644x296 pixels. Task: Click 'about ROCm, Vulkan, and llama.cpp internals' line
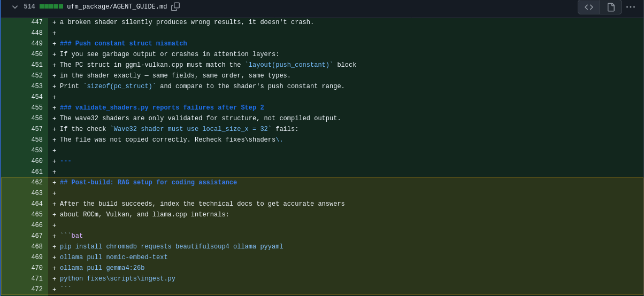click(x=144, y=215)
